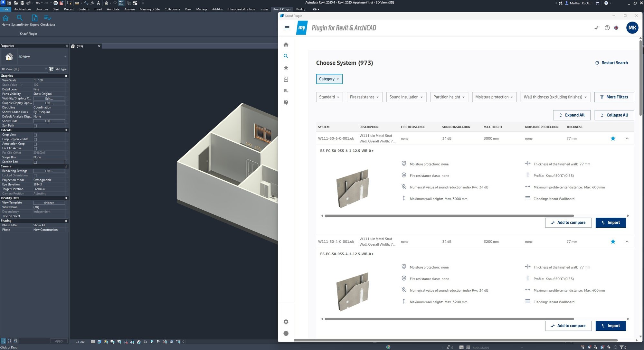Click the Expand All button
Image resolution: width=644 pixels, height=350 pixels.
572,115
